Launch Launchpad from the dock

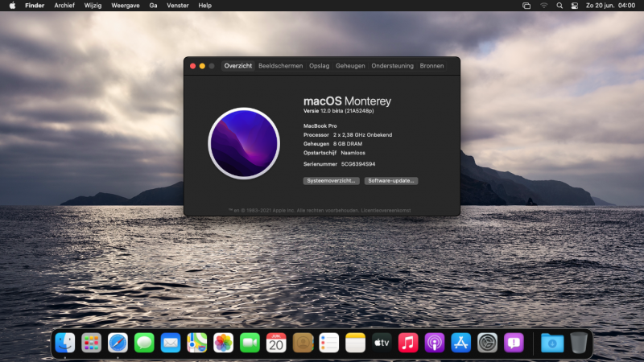point(91,343)
